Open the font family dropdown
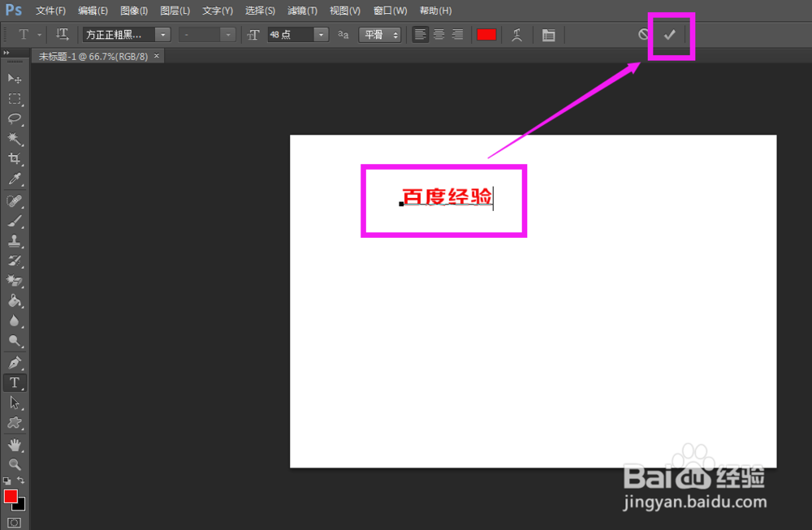The width and height of the screenshot is (812, 530). pyautogui.click(x=162, y=34)
